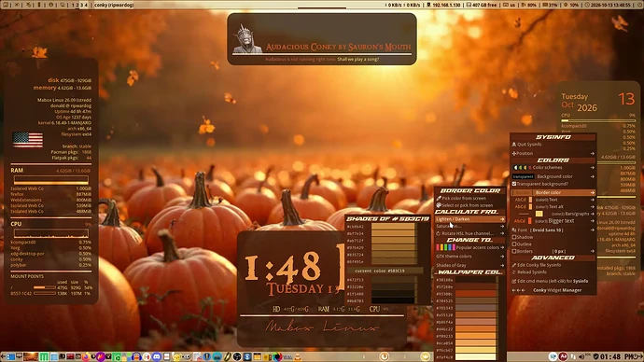
Task: Click the back arrows beside Conky Widget Manager
Action: (519, 290)
